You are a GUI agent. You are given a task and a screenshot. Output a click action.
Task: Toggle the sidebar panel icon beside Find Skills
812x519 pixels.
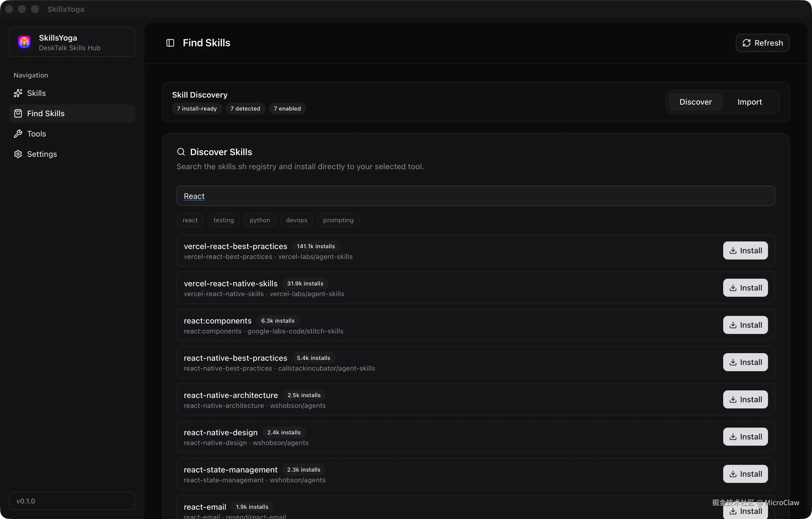(x=170, y=43)
